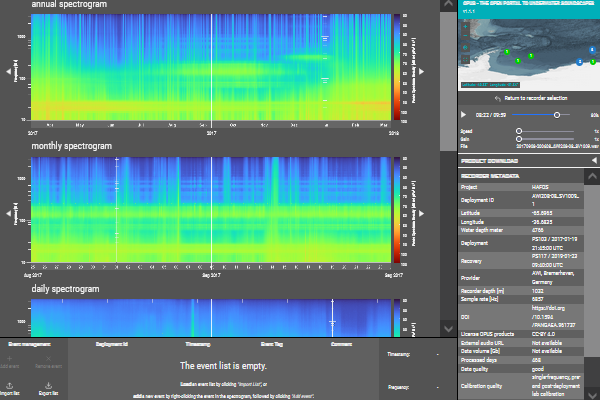Click the recorder metadata scroll-down chevron
Image resolution: width=600 pixels, height=400 pixels.
592,395
